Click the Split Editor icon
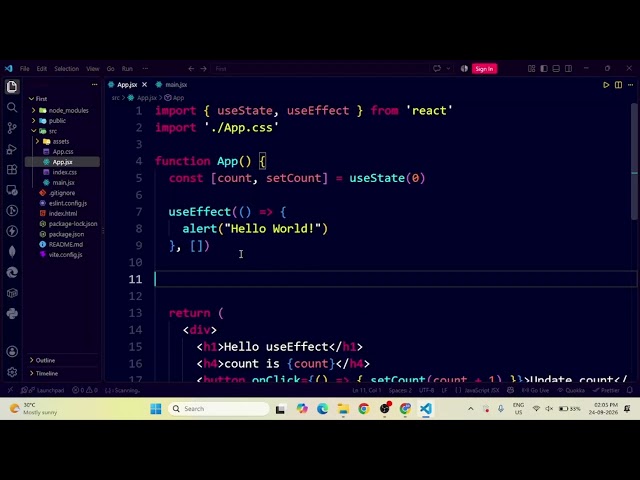Image resolution: width=640 pixels, height=480 pixels. (618, 85)
